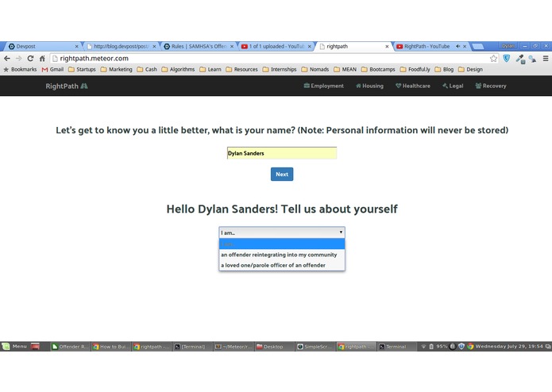Viewport: 552px width, 392px height.
Task: Switch to 'How to Bui...' taskbar window
Action: tap(111, 347)
